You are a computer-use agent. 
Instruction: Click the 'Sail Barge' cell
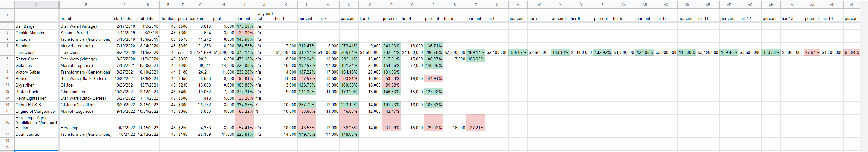[36, 26]
